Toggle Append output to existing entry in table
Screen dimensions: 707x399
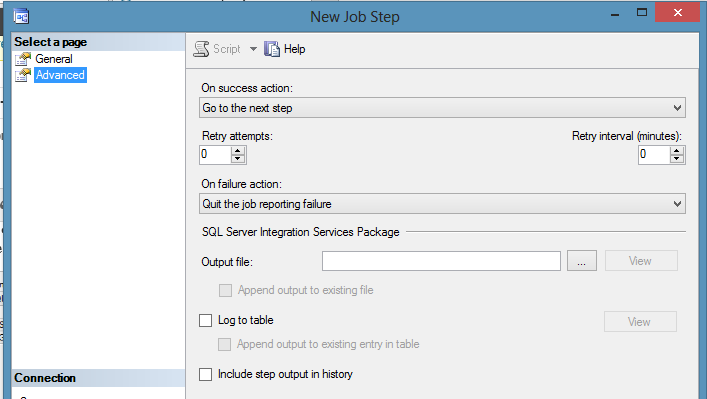(225, 344)
